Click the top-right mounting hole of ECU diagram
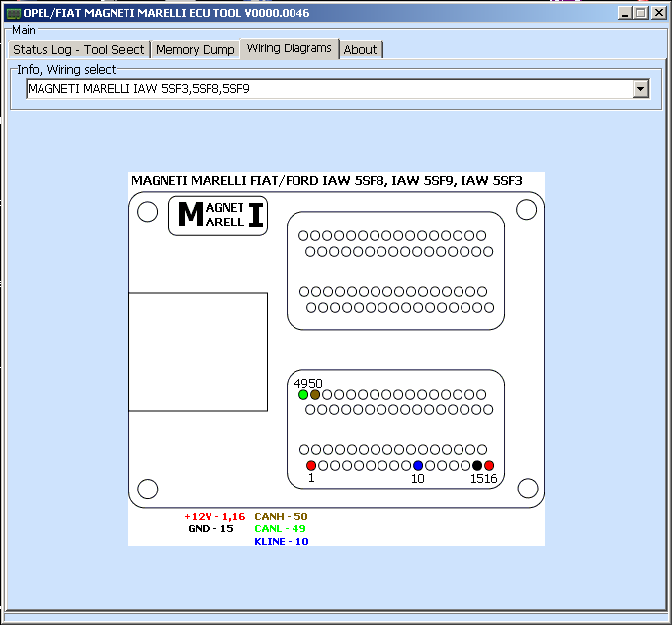Screen dimensions: 672x625 527,210
